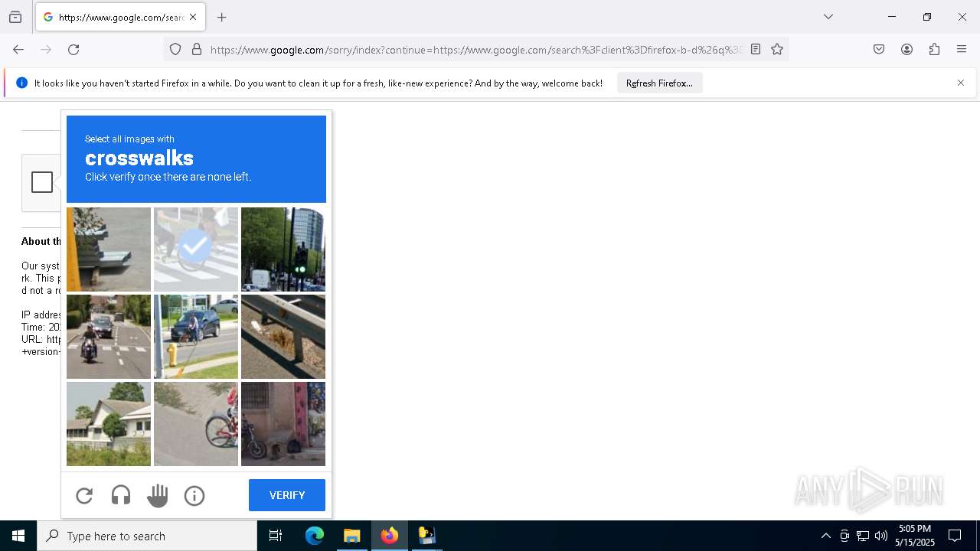
Task: Open the CAPTCHA help info icon
Action: point(194,496)
